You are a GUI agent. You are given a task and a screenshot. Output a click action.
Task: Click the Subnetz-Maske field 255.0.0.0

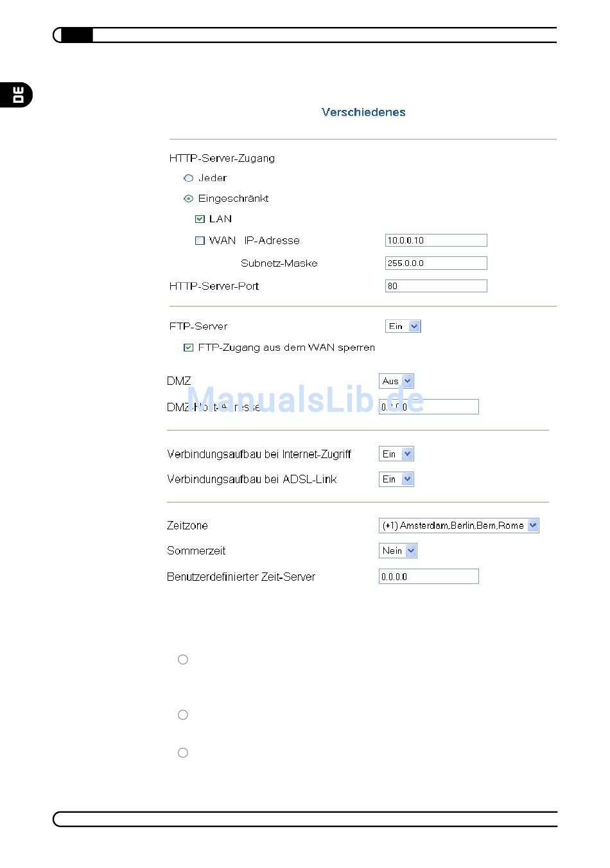click(x=436, y=263)
